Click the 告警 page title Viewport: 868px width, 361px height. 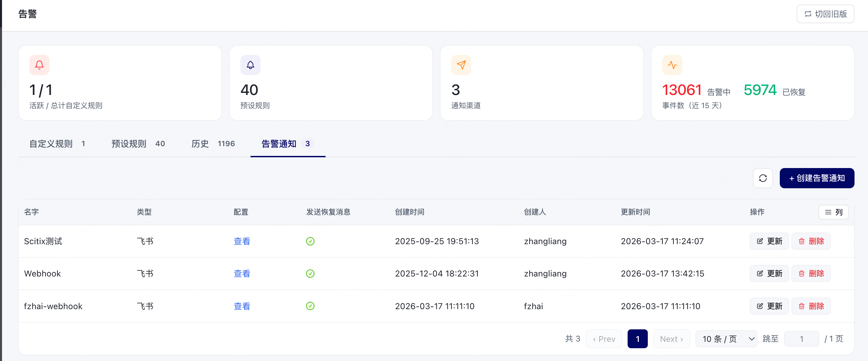pyautogui.click(x=27, y=14)
